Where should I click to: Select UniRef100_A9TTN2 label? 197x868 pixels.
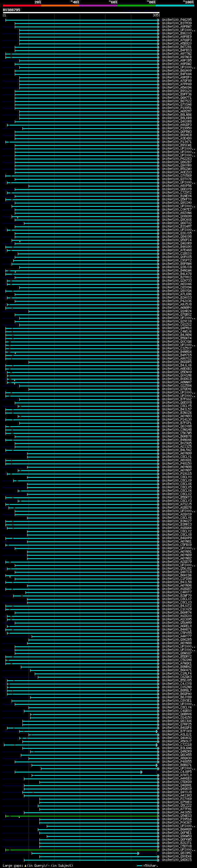coord(177,54)
